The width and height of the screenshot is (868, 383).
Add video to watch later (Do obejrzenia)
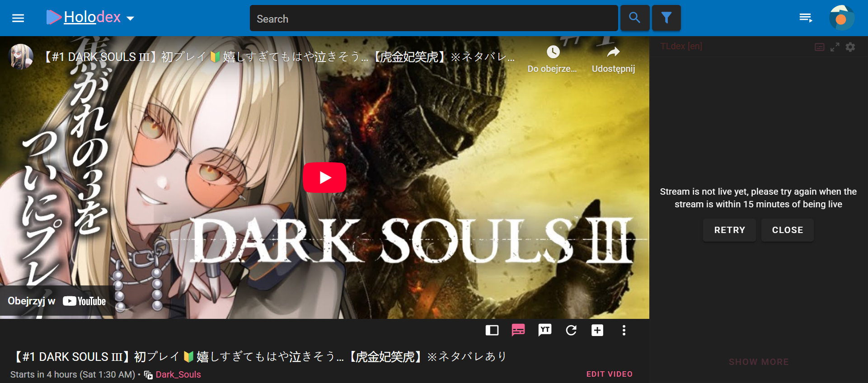point(553,59)
